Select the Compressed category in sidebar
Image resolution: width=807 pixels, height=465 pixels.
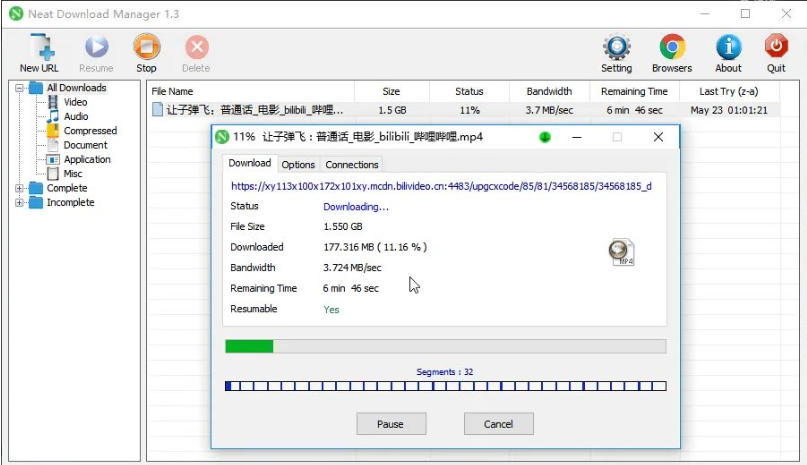click(90, 131)
